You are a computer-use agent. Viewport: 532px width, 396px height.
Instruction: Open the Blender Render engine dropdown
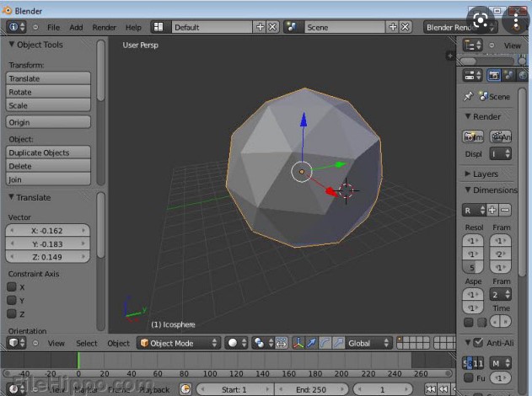pos(460,27)
